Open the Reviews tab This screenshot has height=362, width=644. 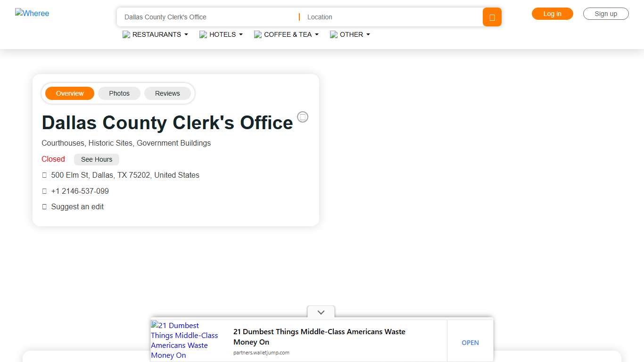tap(167, 93)
